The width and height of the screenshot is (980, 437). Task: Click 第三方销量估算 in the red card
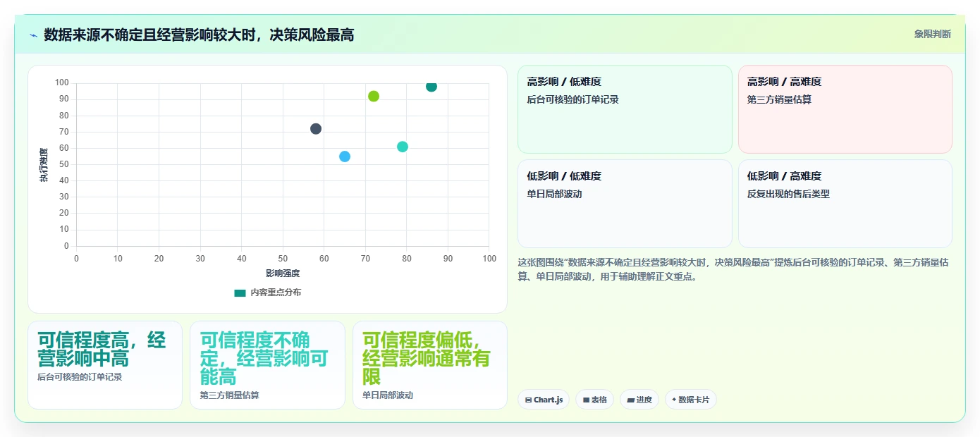779,100
